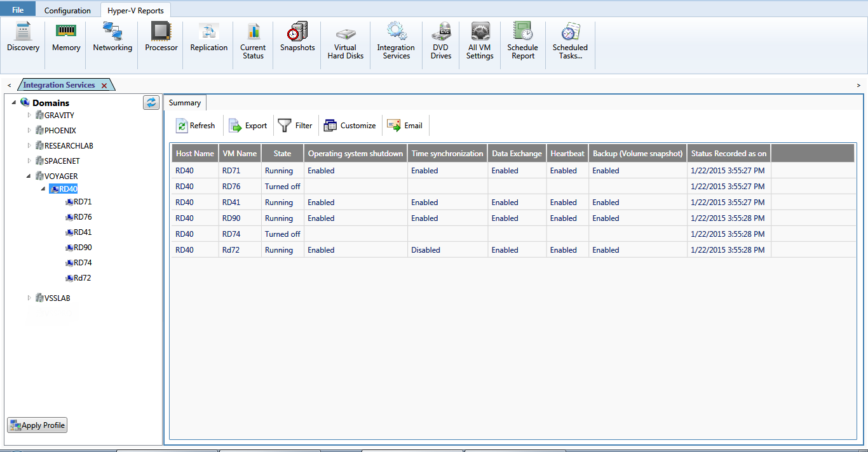This screenshot has width=868, height=452.
Task: Refresh the Domains tree
Action: click(151, 102)
